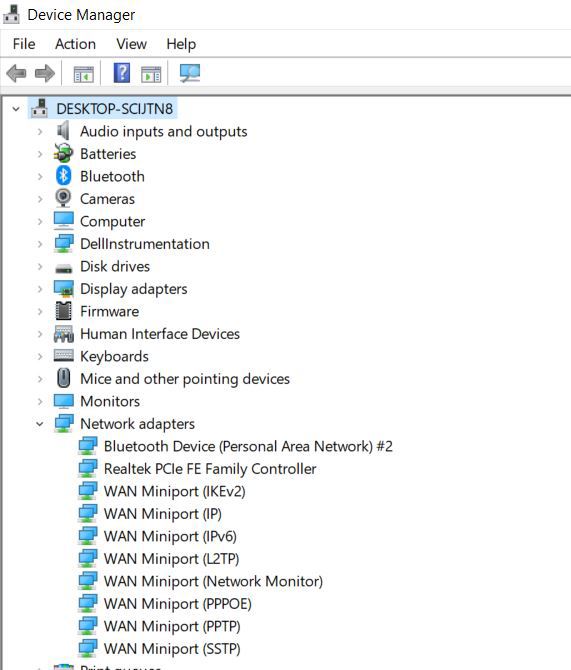Open the Help question mark toolbar icon
The width and height of the screenshot is (571, 670).
click(122, 73)
